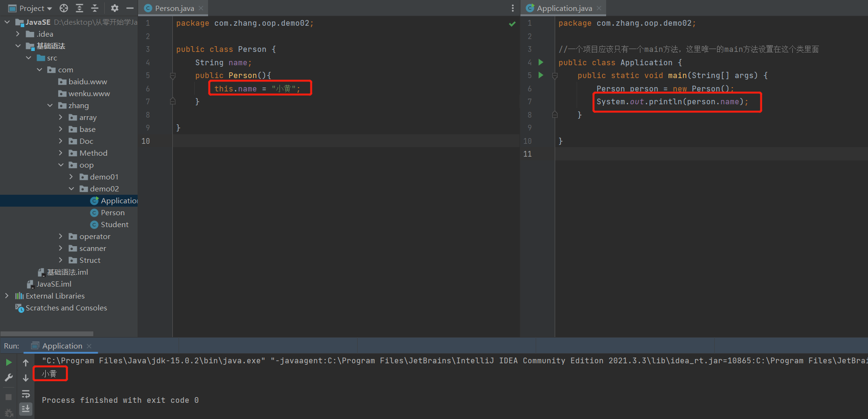This screenshot has height=419, width=868.
Task: Click 'Process finished with exit code 0' text
Action: 120,400
